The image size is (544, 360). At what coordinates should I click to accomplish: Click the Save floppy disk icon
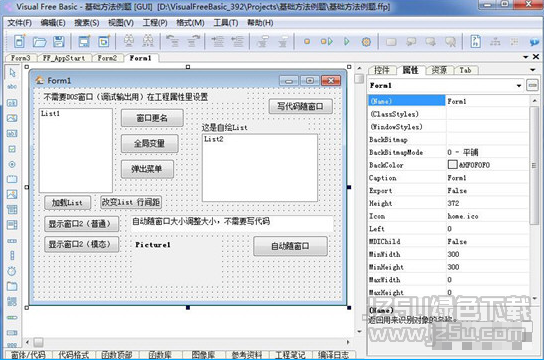[59, 42]
